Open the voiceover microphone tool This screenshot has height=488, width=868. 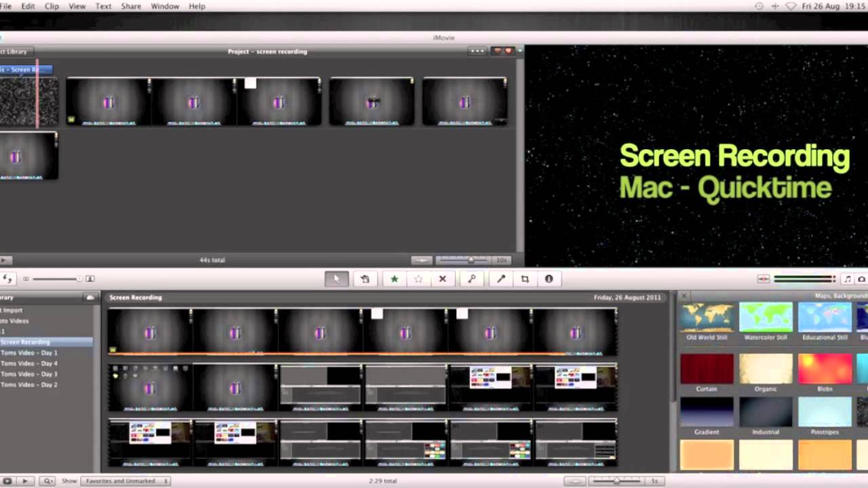click(501, 279)
